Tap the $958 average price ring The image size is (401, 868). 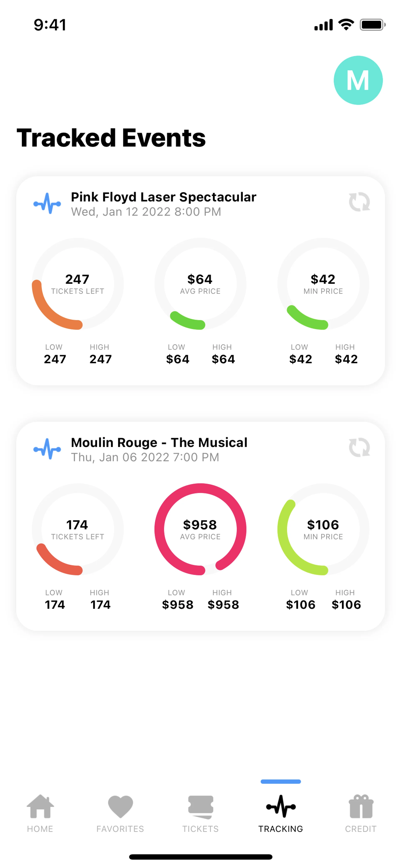[200, 529]
